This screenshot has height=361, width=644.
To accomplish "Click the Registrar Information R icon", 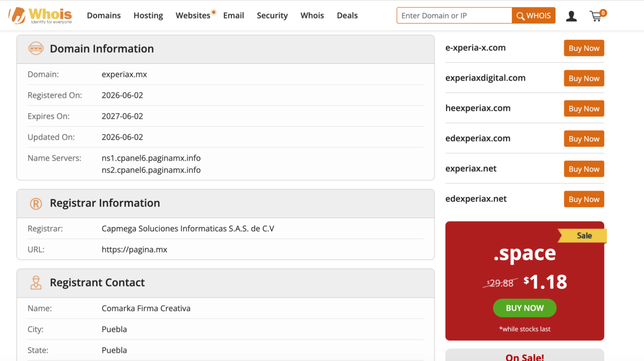I will pos(36,204).
